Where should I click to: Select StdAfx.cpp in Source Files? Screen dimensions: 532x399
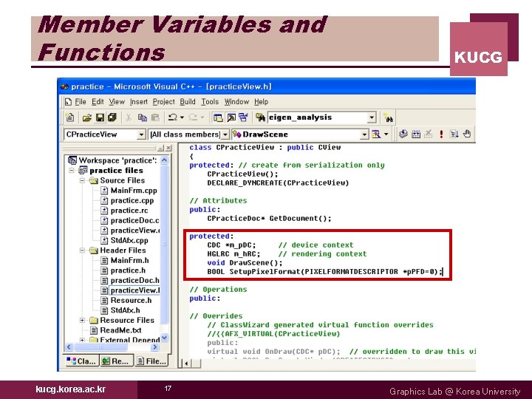pos(129,241)
